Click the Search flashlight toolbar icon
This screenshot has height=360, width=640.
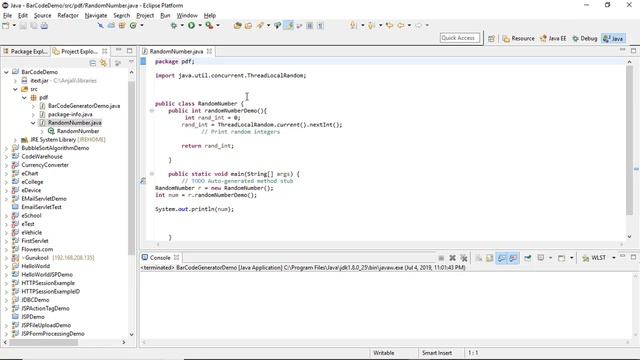coord(260,26)
